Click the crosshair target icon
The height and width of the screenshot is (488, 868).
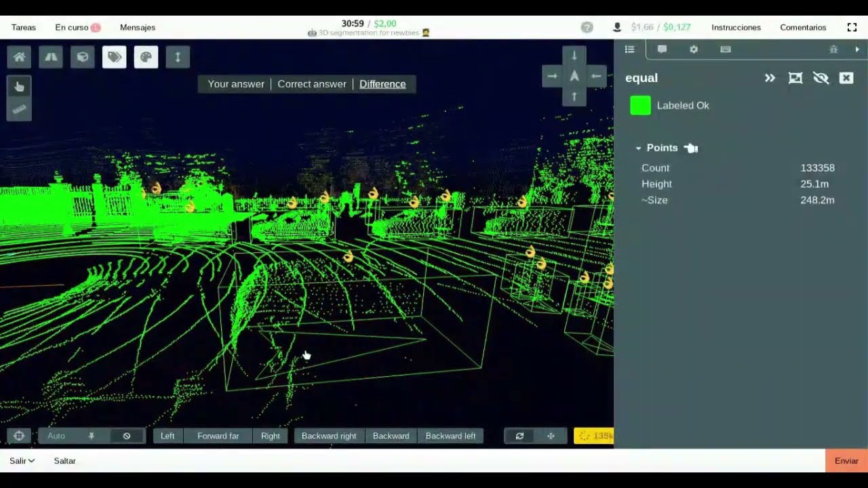click(19, 436)
